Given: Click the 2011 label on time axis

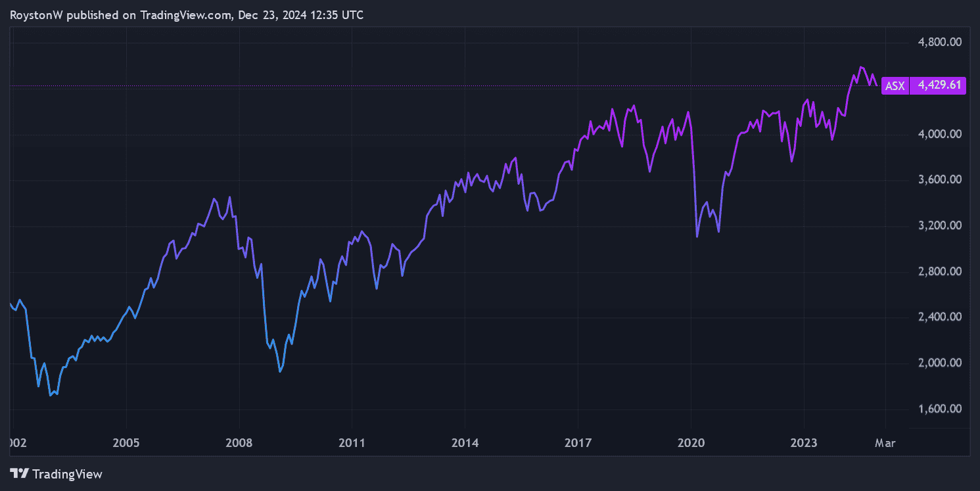Looking at the screenshot, I should (352, 443).
